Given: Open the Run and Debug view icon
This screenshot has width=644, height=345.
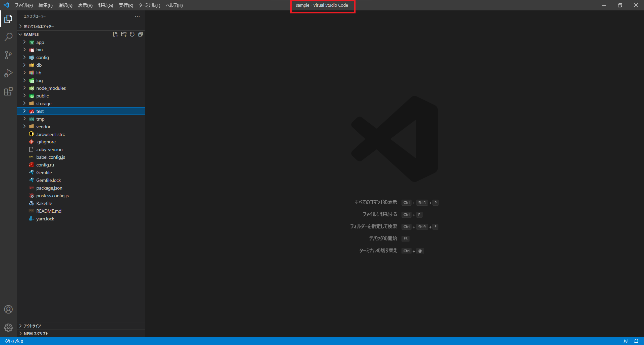Looking at the screenshot, I should tap(8, 73).
